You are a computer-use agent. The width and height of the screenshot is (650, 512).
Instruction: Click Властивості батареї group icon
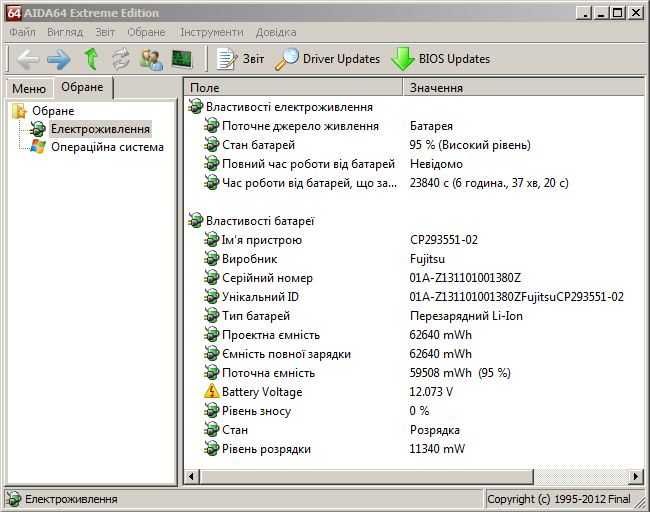pyautogui.click(x=195, y=221)
